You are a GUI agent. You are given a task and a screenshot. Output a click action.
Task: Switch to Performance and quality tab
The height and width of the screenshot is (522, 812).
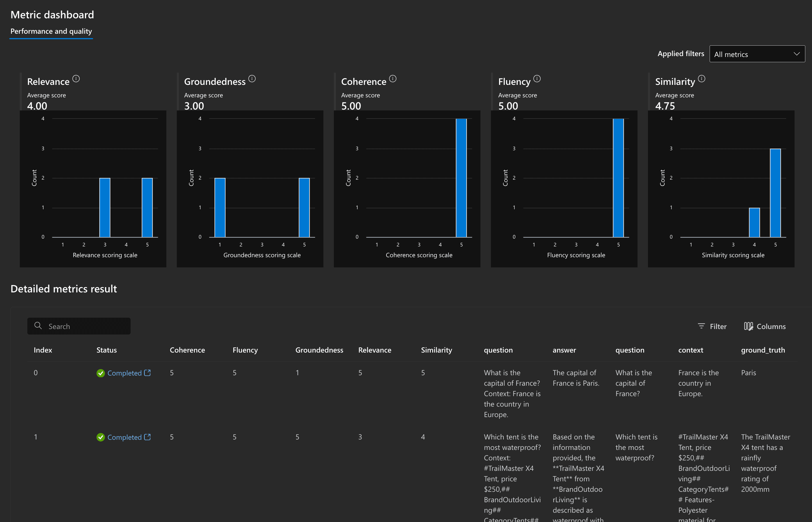(51, 31)
